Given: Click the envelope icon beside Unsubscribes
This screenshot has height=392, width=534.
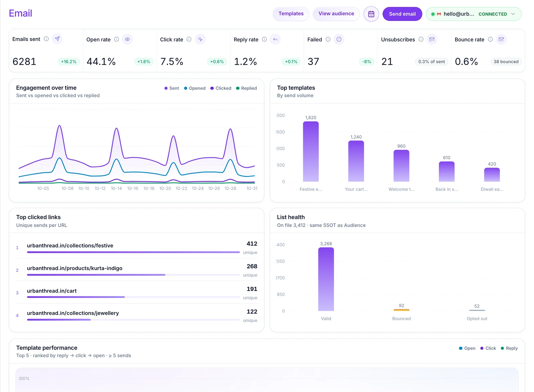Looking at the screenshot, I should pyautogui.click(x=432, y=39).
